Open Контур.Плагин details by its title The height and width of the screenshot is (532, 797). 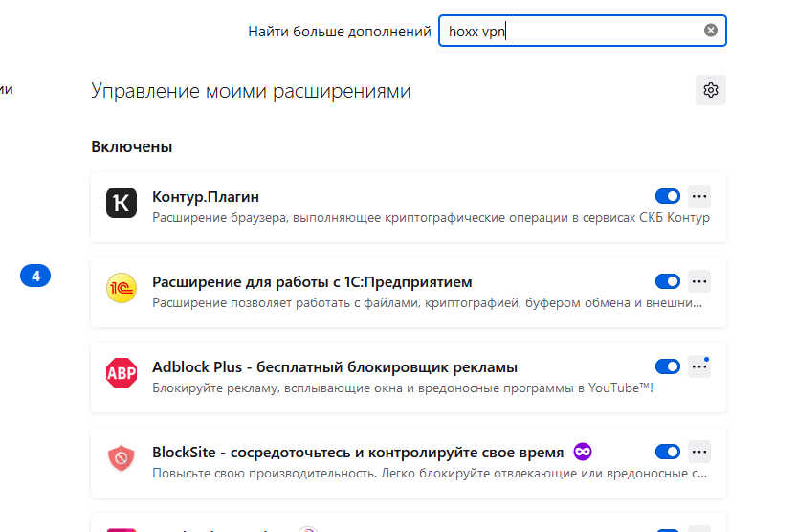pos(206,197)
